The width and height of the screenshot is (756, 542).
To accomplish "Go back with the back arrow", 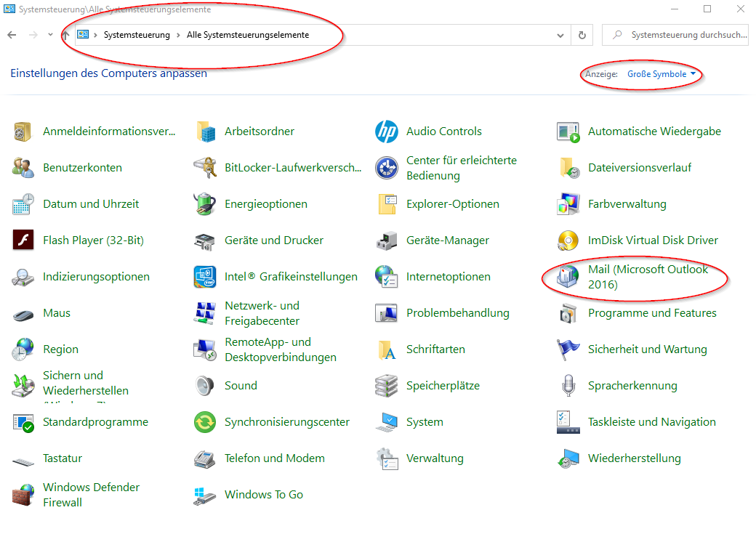I will coord(12,35).
